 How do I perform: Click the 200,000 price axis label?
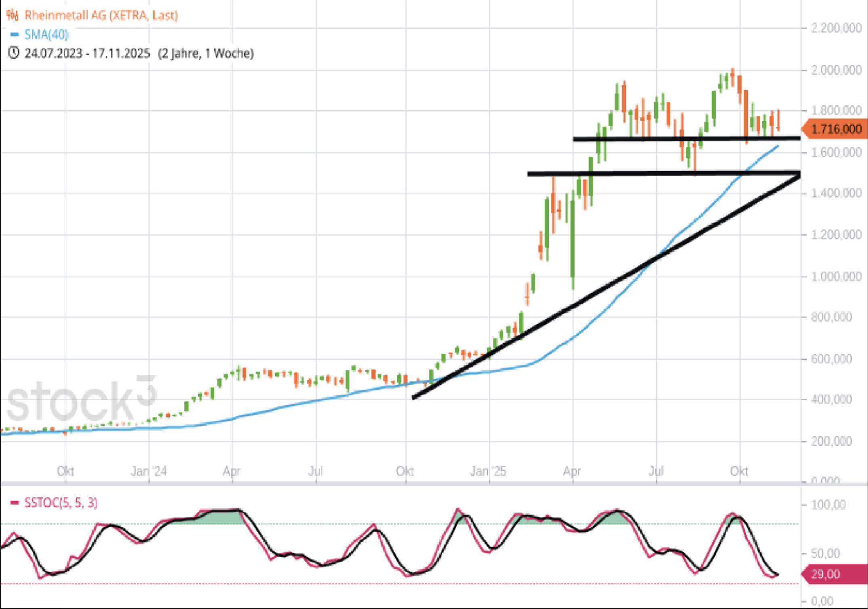point(831,441)
